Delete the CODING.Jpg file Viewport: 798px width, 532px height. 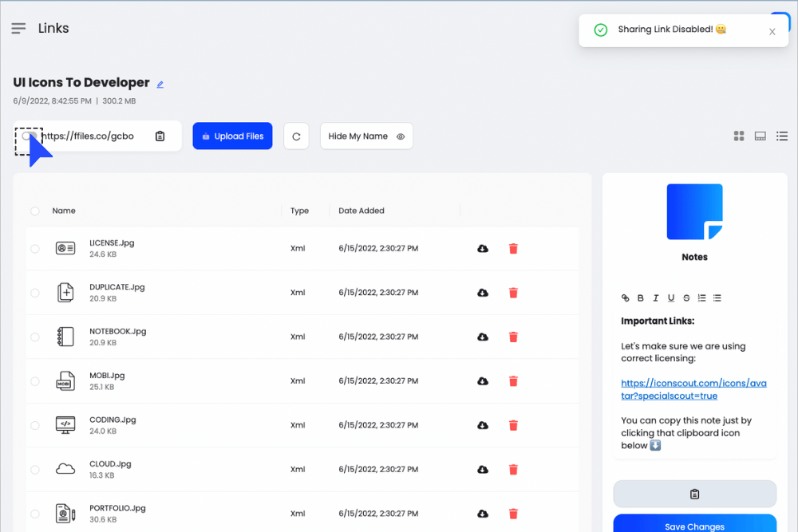(513, 426)
